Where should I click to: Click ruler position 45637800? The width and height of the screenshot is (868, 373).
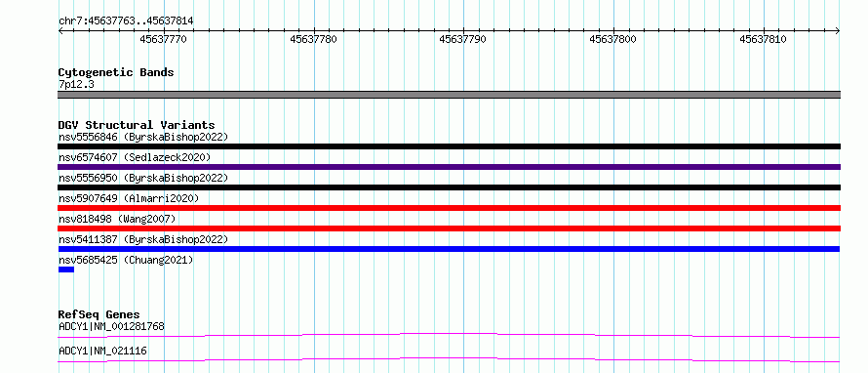[612, 39]
